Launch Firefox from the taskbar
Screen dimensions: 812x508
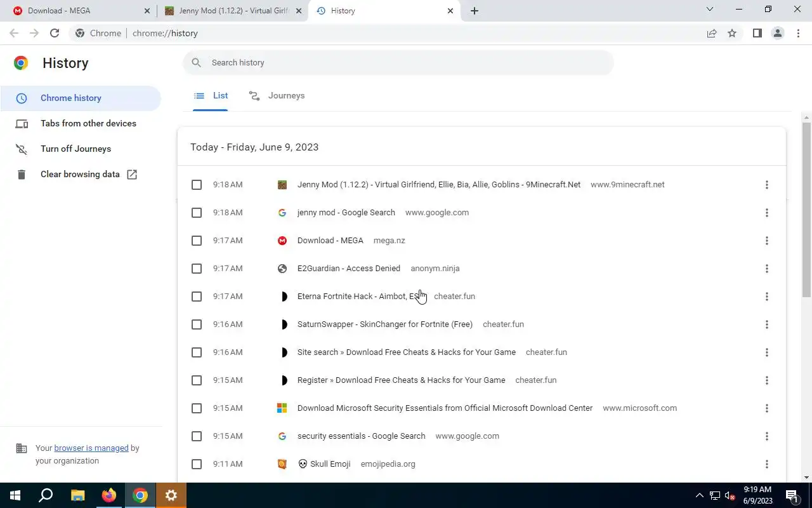pyautogui.click(x=109, y=495)
